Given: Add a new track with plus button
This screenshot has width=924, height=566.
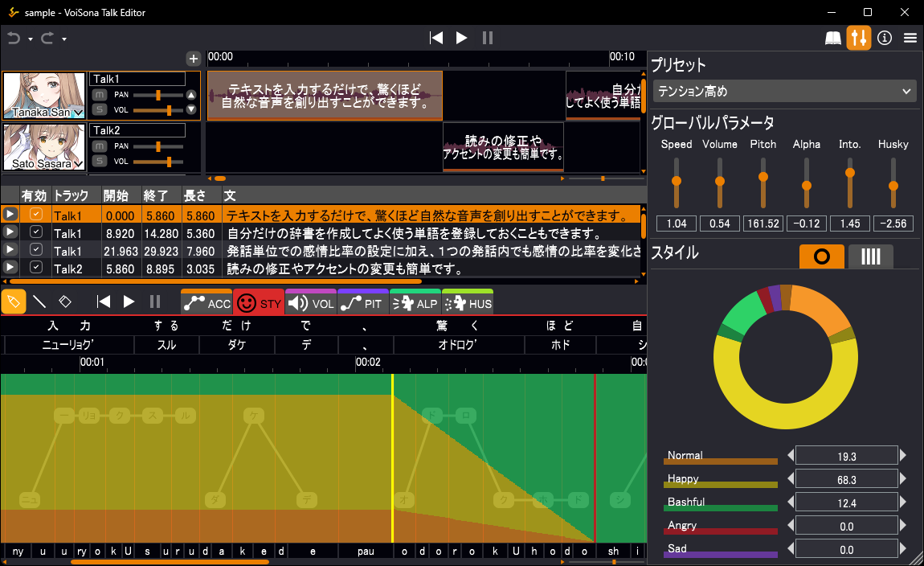Looking at the screenshot, I should 193,59.
